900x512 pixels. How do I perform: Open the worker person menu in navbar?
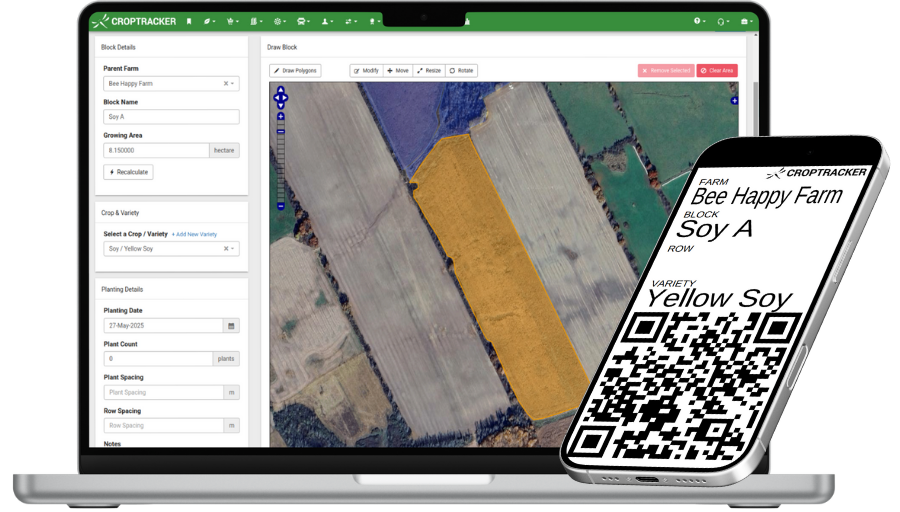327,21
